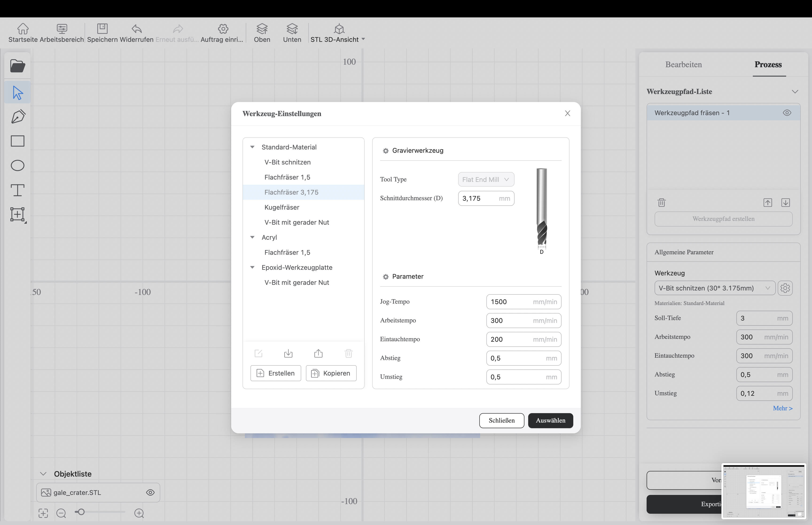
Task: Select the Pen drawing tool
Action: pos(18,117)
